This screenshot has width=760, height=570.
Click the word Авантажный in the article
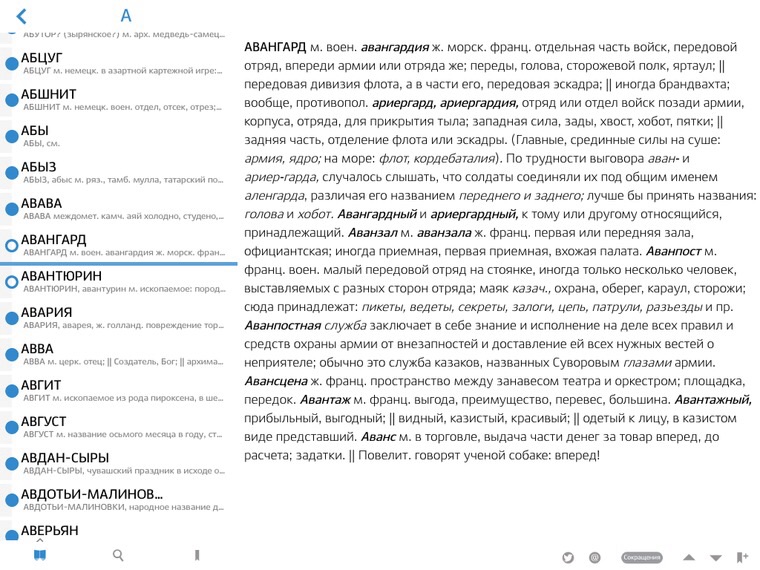click(713, 400)
